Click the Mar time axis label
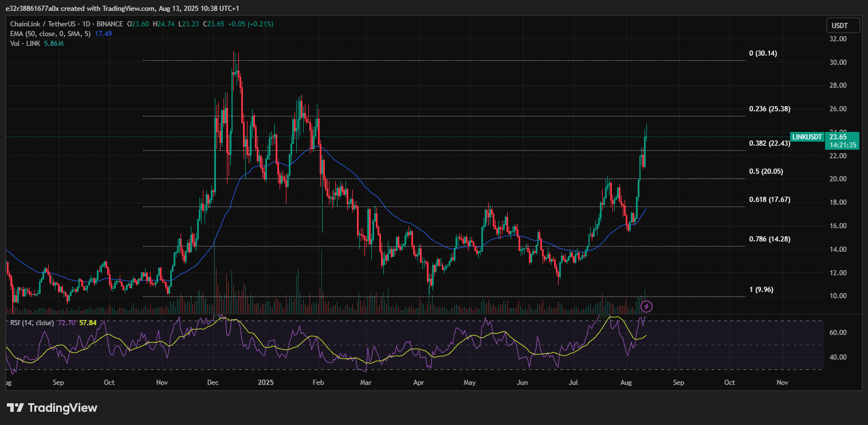The width and height of the screenshot is (868, 425). 365,382
